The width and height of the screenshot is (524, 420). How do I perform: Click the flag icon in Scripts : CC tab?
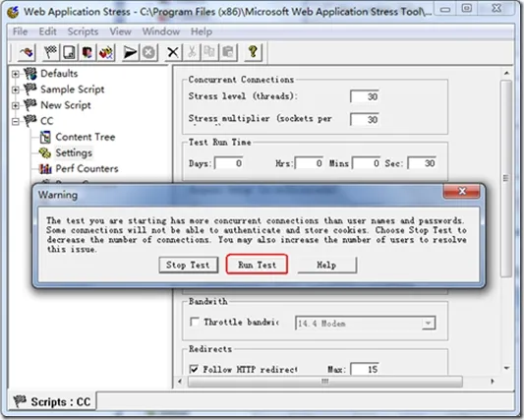pos(20,401)
